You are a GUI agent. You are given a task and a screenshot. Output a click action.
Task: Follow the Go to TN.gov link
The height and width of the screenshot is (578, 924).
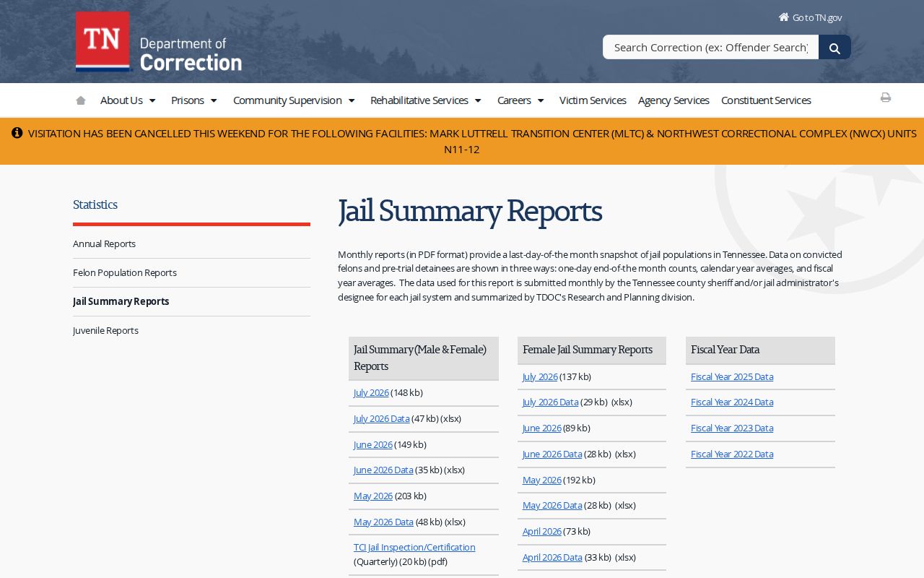pos(817,17)
